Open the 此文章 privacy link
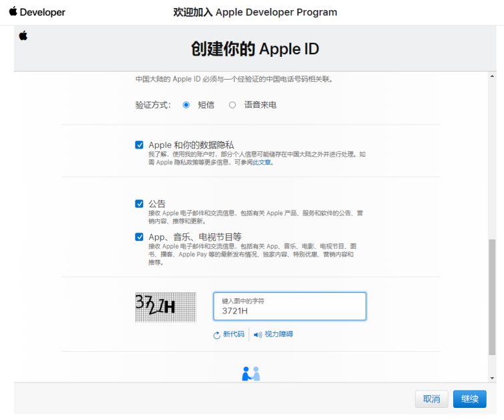Image resolution: width=504 pixels, height=420 pixels. click(x=261, y=163)
